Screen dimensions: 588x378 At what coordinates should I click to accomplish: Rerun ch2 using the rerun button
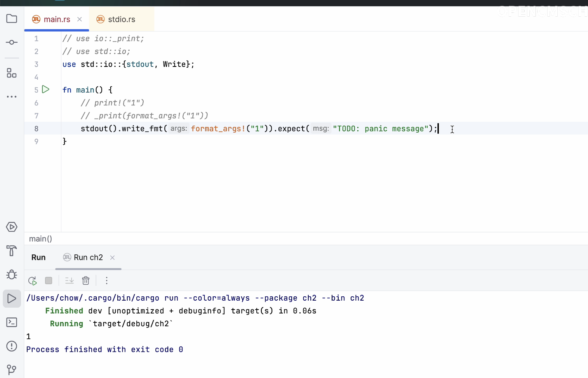(x=33, y=281)
